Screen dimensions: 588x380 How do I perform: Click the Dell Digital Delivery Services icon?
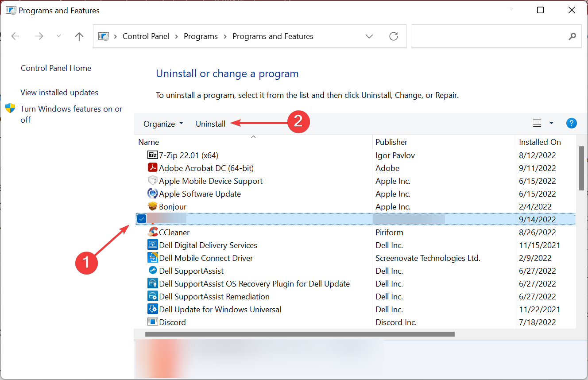coord(153,245)
